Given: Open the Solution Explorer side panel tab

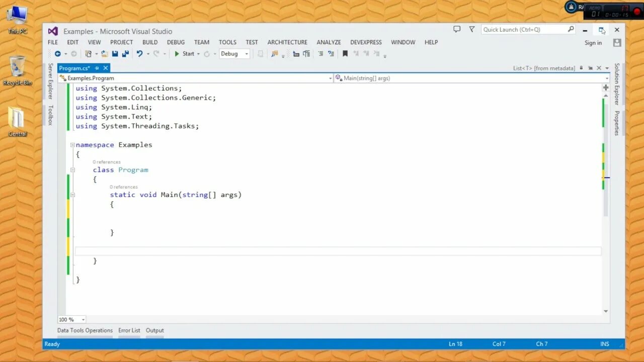Looking at the screenshot, I should (x=617, y=84).
